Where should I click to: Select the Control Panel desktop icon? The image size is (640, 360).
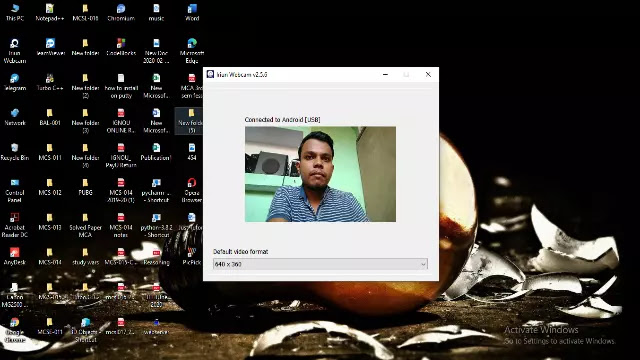pos(15,191)
